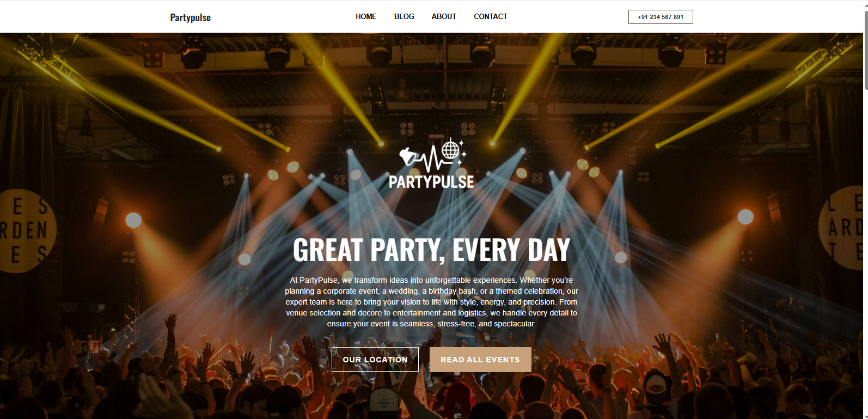Open the CONTACT page
Viewport: 868px width, 419px height.
click(491, 16)
